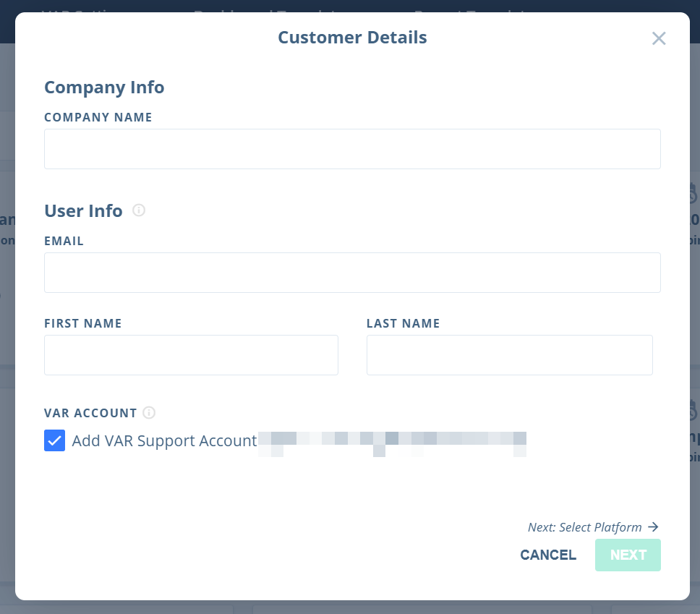Click the arrow beside Next: Select Platform
This screenshot has height=614, width=700.
[653, 527]
